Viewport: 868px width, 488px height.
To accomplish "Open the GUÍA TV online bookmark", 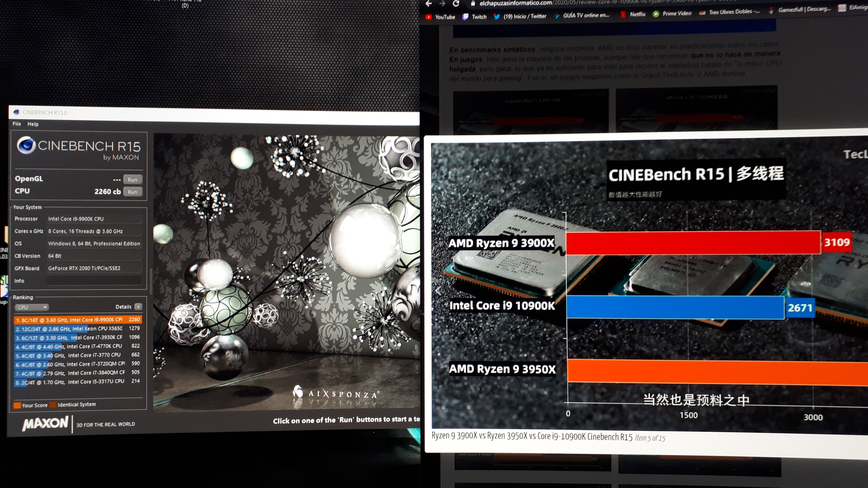I will pos(582,15).
